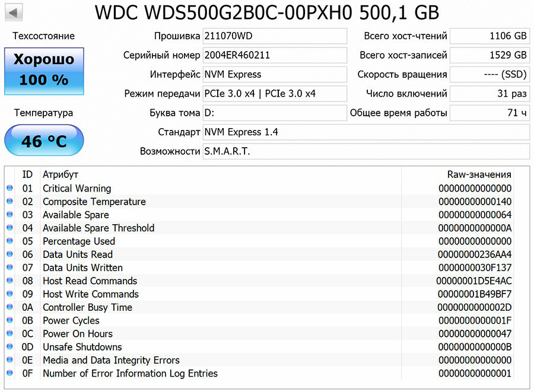534x392 pixels.
Task: Click status dot beside Available Spare Threshold
Action: pyautogui.click(x=9, y=228)
